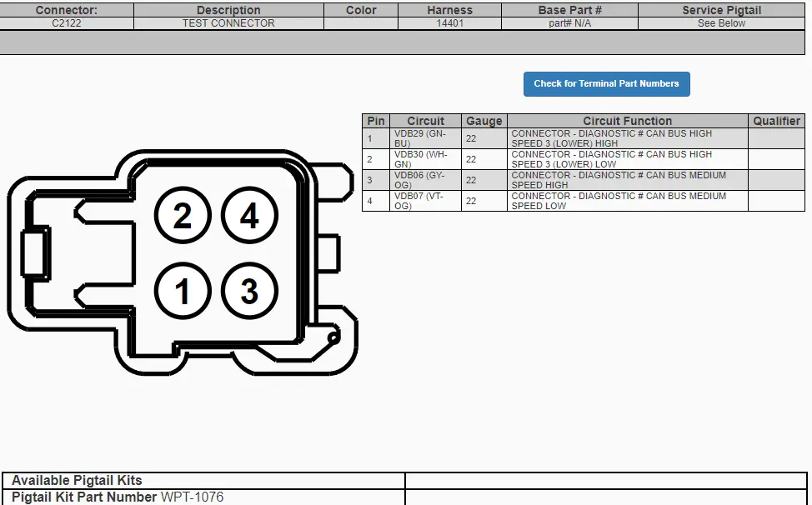Click pin number 1 table cell
This screenshot has width=812, height=505.
click(x=376, y=138)
